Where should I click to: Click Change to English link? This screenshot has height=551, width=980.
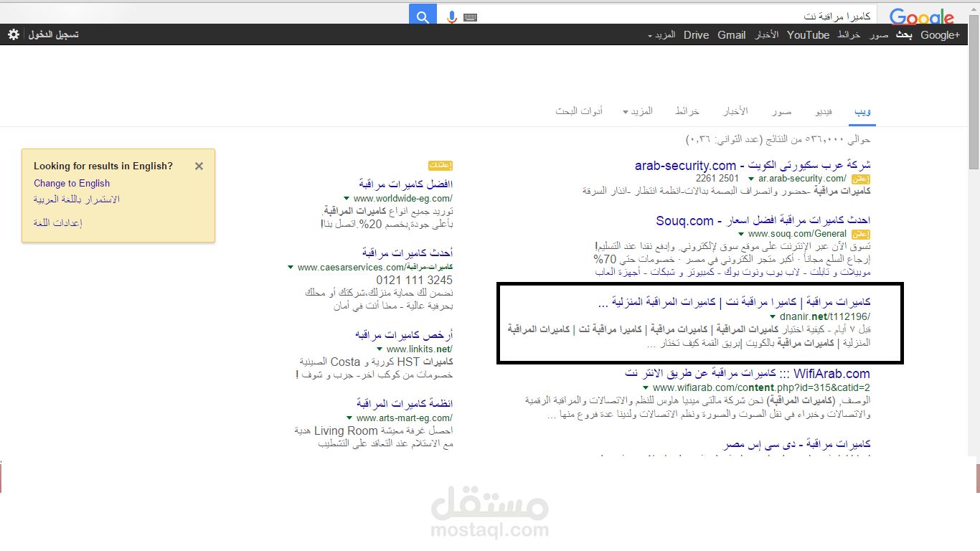point(72,183)
